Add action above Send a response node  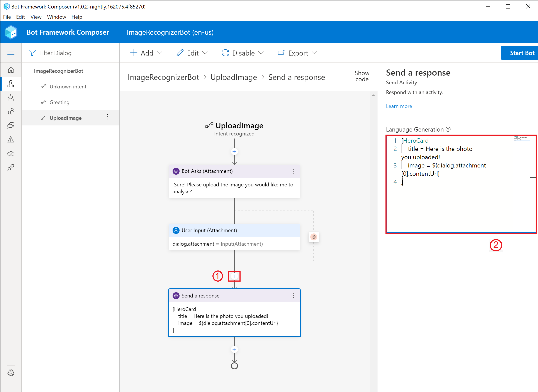(234, 276)
